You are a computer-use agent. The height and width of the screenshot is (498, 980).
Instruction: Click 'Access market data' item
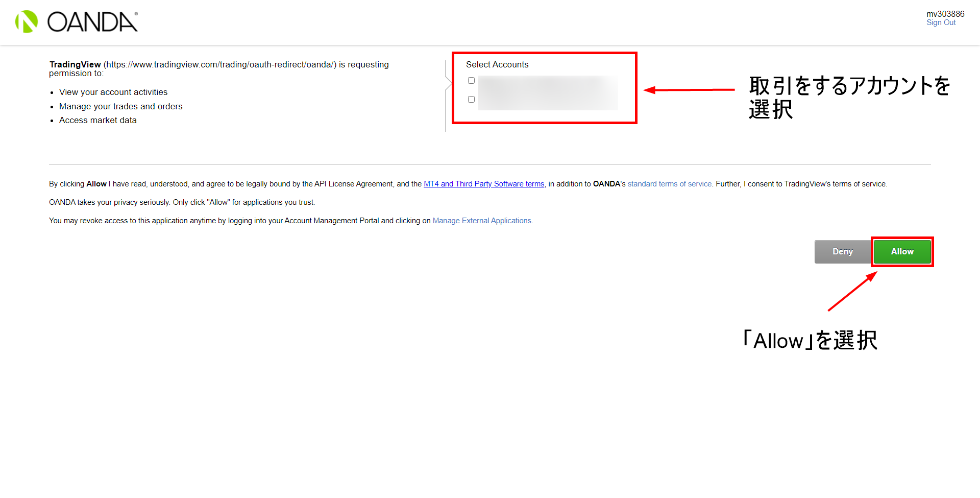(98, 120)
